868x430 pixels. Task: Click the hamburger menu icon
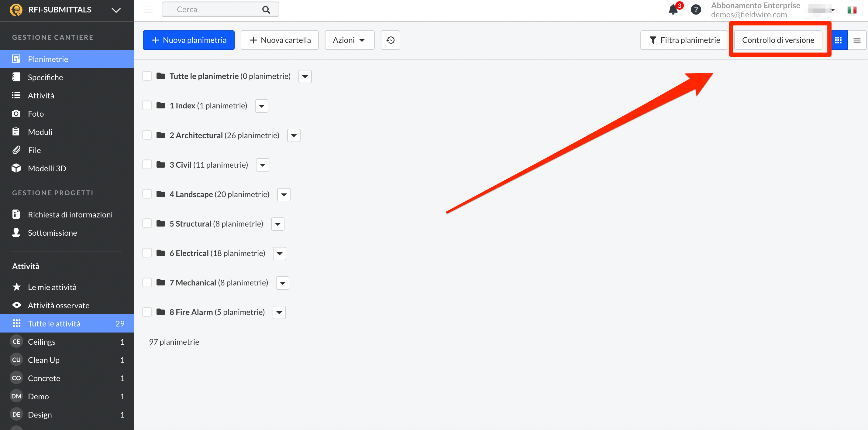click(x=148, y=9)
